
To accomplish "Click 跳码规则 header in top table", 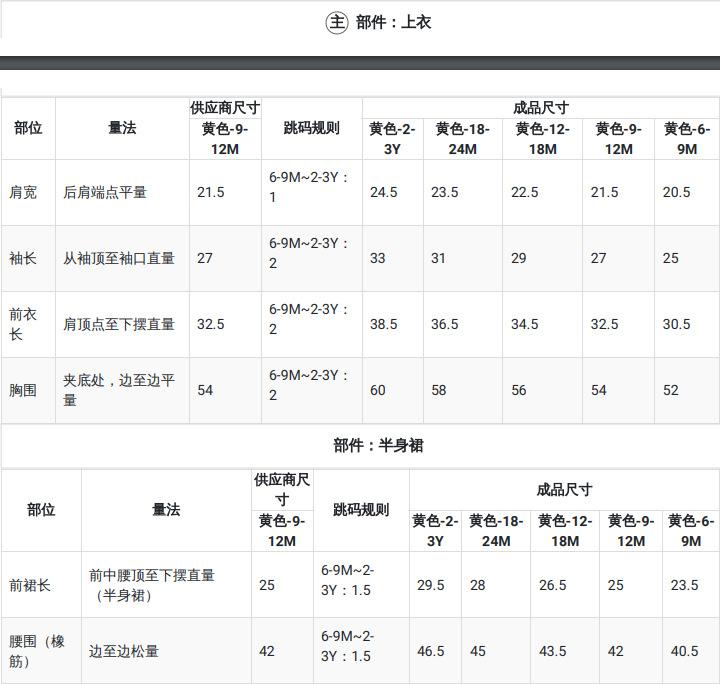I will pos(311,128).
